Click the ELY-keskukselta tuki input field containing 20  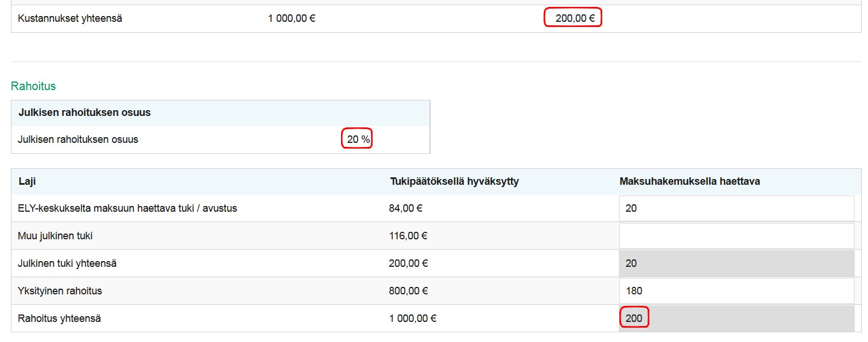point(736,208)
